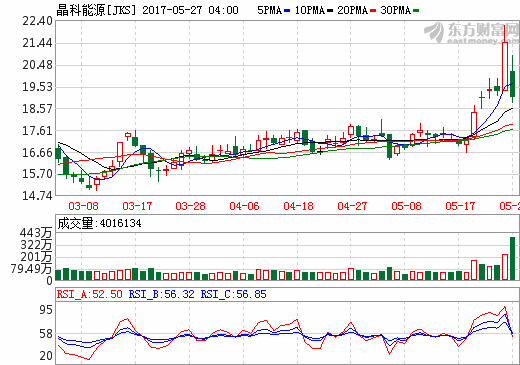Click the red 20PMA legend swatch

[x=373, y=11]
